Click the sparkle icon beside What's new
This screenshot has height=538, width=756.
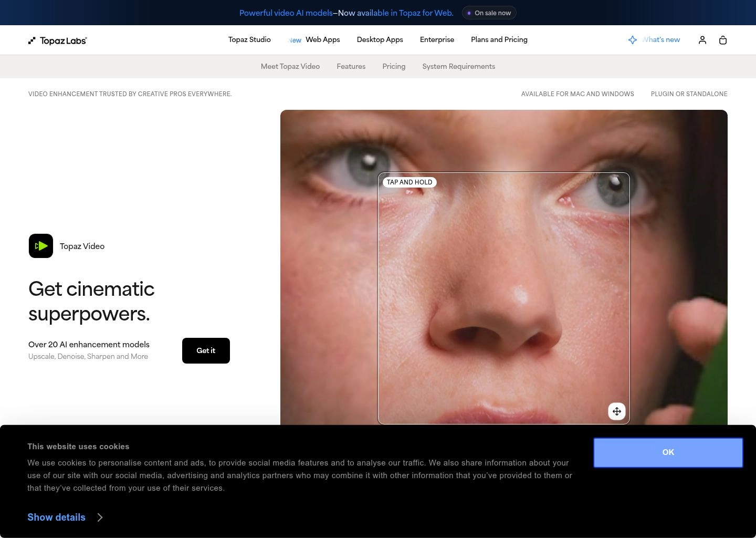click(633, 40)
